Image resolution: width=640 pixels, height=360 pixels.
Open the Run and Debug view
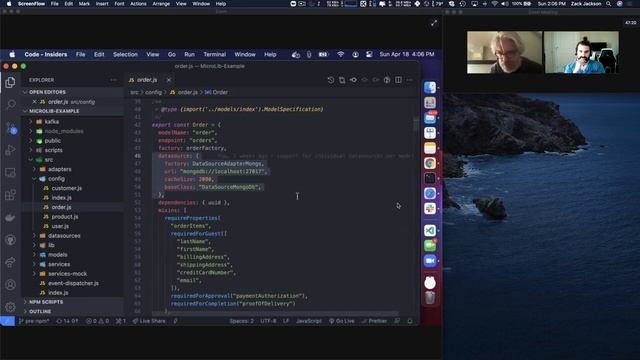pos(10,150)
